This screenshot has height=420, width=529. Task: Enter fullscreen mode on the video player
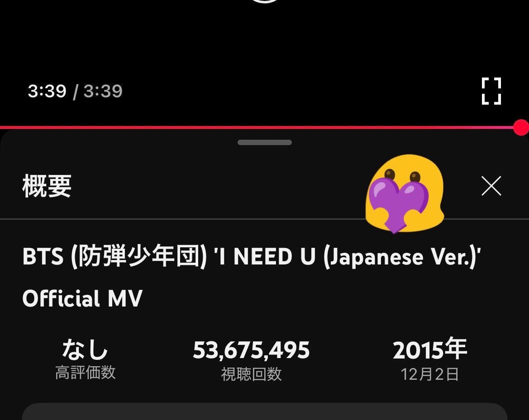click(x=491, y=91)
